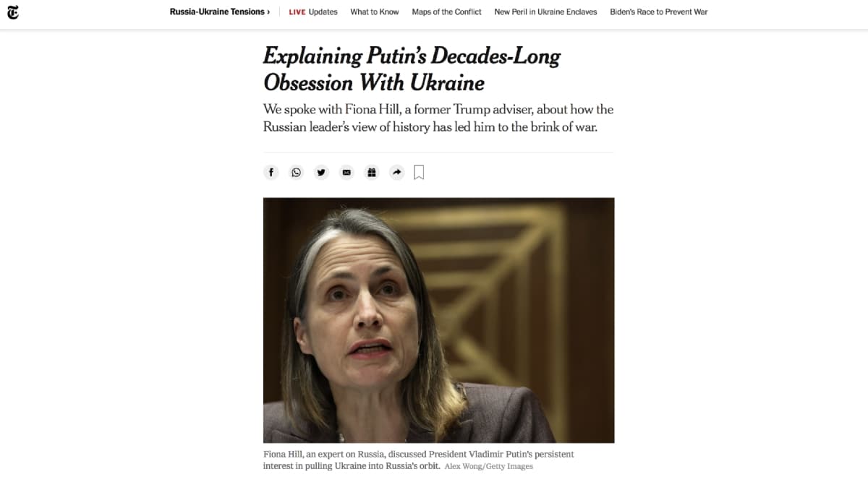Open LIVE Updates link
This screenshot has width=868, height=482.
point(313,12)
